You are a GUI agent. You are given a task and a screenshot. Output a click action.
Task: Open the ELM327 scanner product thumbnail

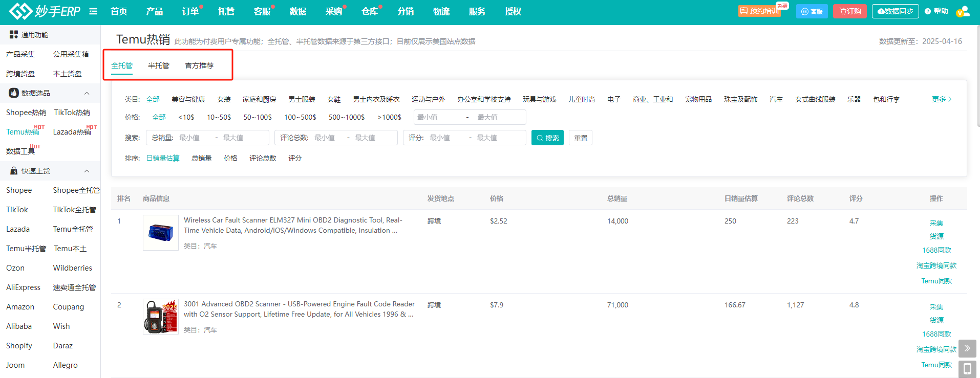(161, 233)
